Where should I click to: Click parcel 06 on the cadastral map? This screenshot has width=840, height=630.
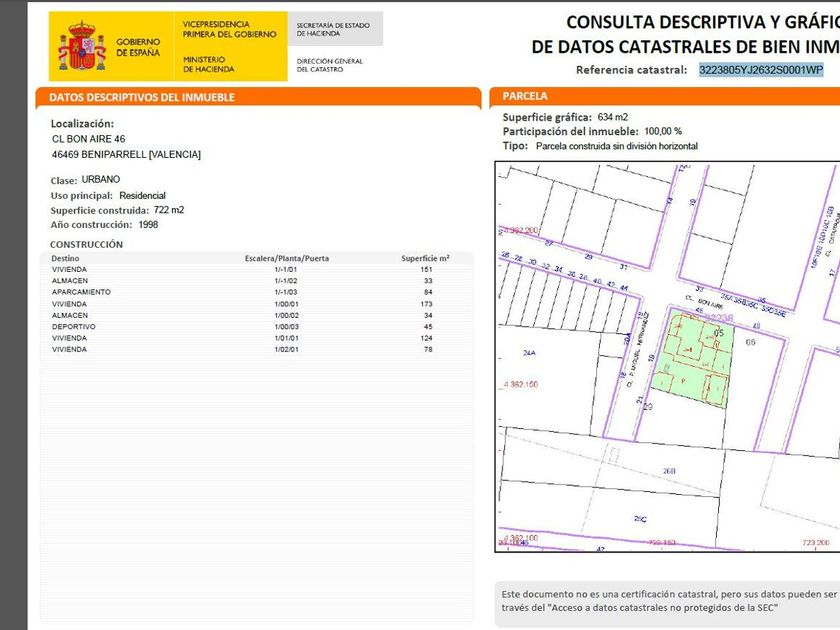click(751, 342)
